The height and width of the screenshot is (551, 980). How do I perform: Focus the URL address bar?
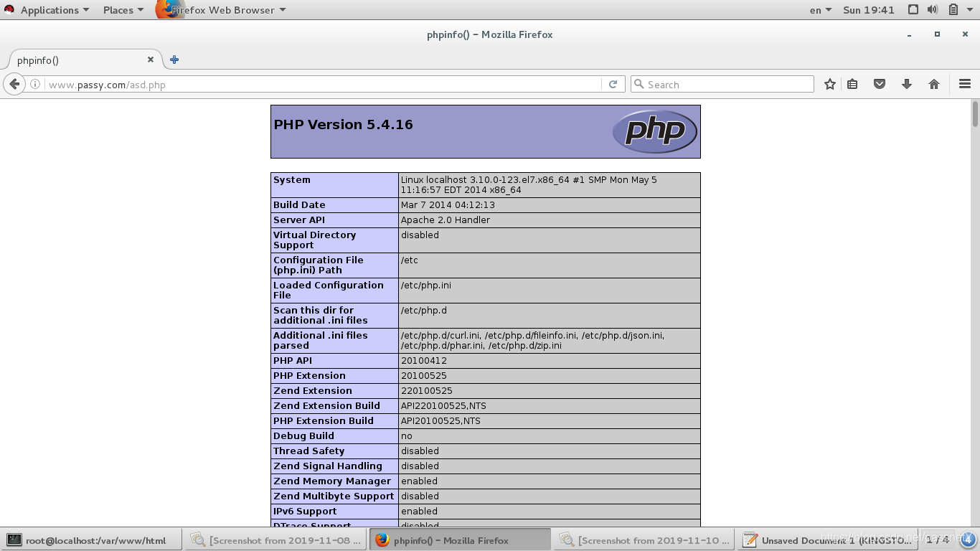pyautogui.click(x=323, y=85)
